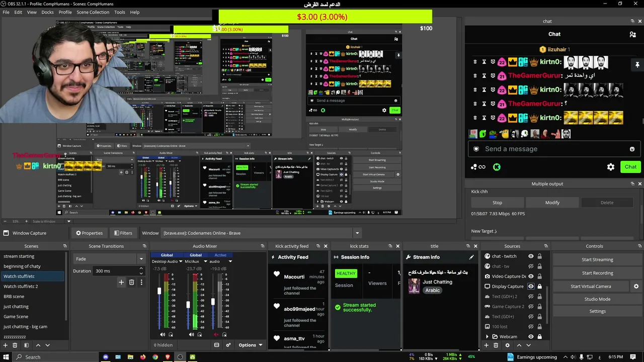The height and width of the screenshot is (362, 644).
Task: Click the pin icon in chat panel
Action: click(x=637, y=65)
